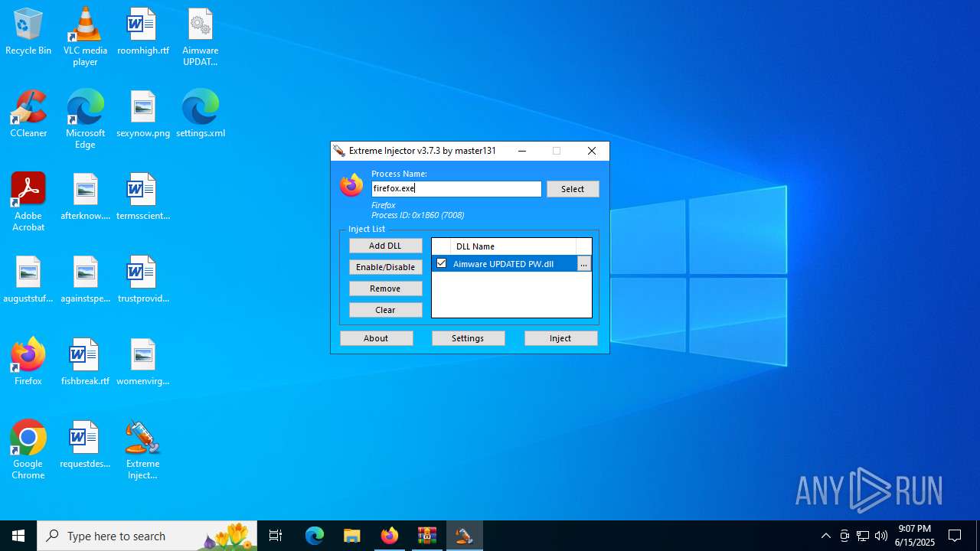The height and width of the screenshot is (551, 980).
Task: Click Select process button
Action: [573, 189]
